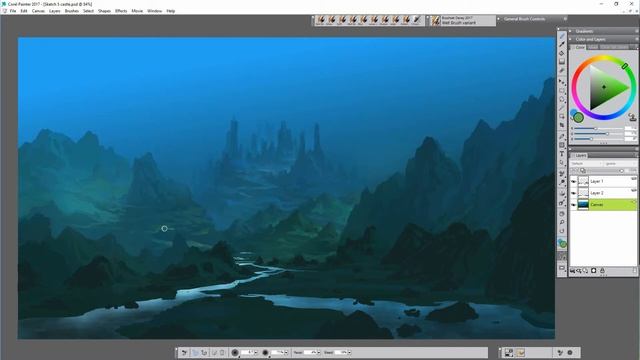Click the lock layer icon
The height and width of the screenshot is (360, 640).
[602, 271]
